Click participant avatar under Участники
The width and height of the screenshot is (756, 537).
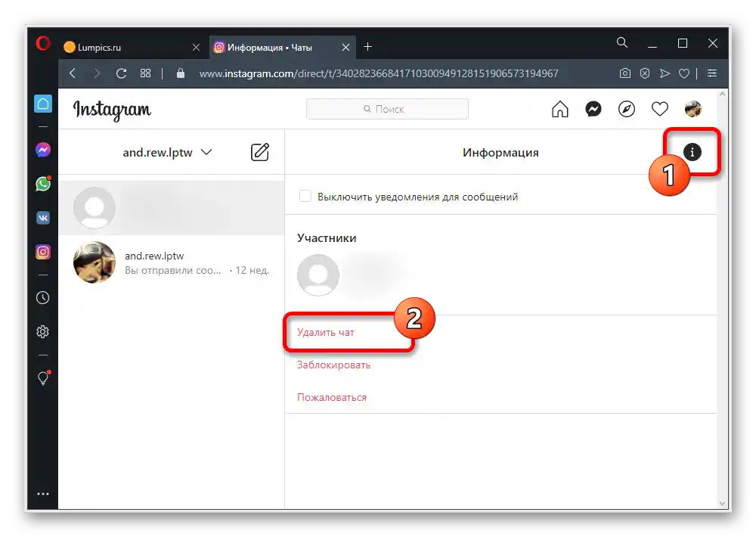tap(318, 275)
